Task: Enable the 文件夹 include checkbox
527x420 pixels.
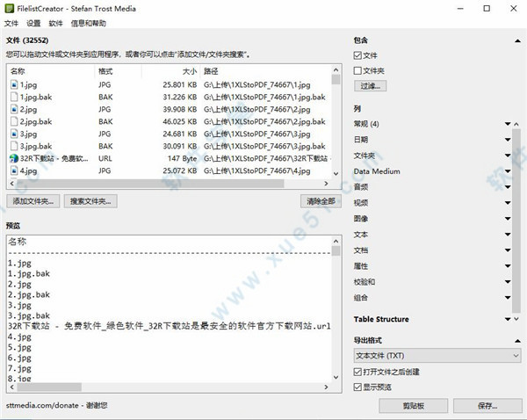Action: [358, 69]
